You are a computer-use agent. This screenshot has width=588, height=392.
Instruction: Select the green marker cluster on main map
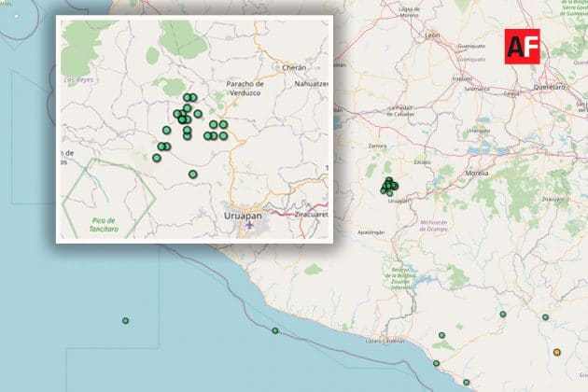pyautogui.click(x=388, y=187)
